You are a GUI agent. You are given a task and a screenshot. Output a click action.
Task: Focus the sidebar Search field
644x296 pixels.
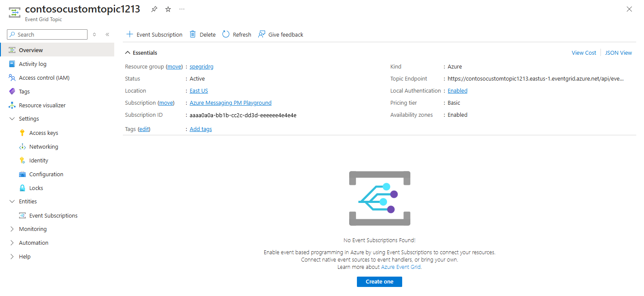[x=47, y=34]
